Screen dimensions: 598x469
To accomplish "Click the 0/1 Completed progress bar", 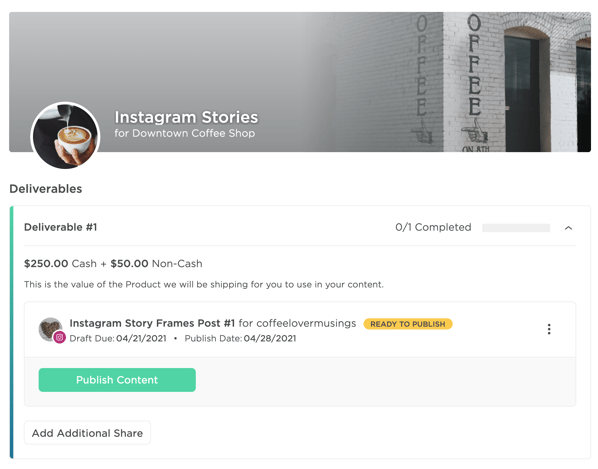I will click(516, 228).
